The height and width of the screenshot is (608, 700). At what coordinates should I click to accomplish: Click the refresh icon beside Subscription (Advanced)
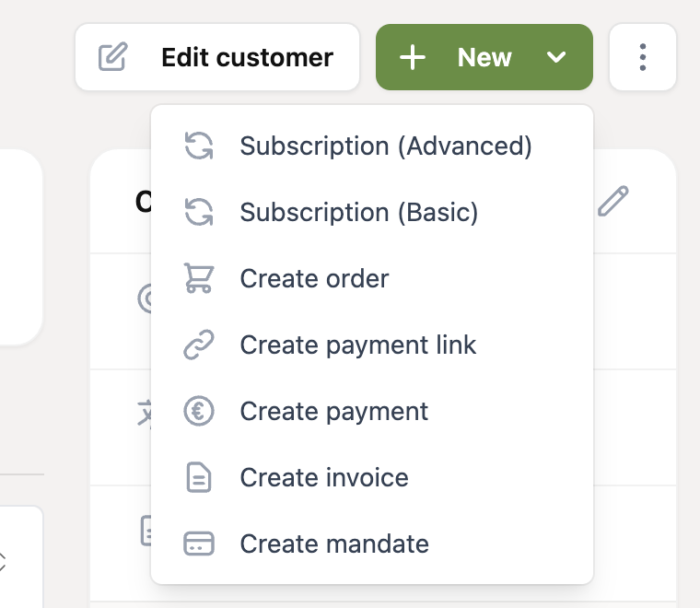[199, 146]
